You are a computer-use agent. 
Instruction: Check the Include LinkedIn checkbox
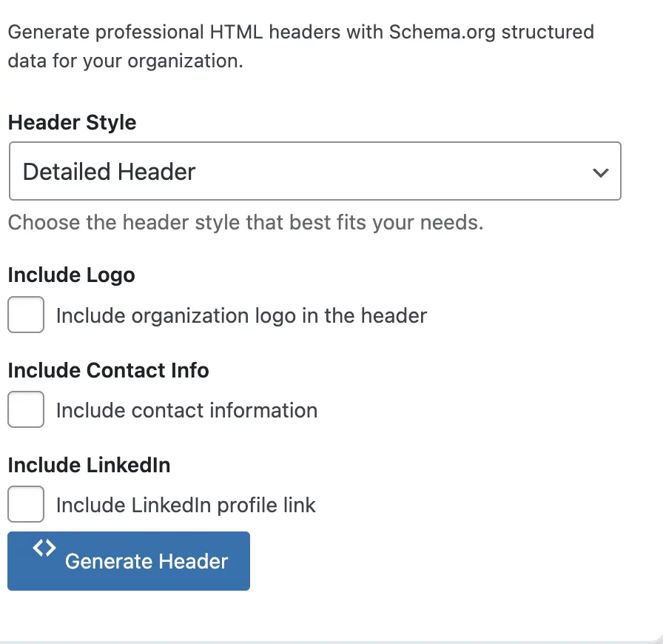click(x=26, y=505)
